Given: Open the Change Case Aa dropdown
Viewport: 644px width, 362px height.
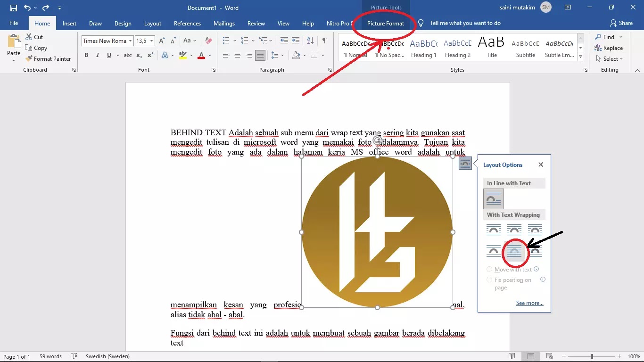Looking at the screenshot, I should [x=190, y=41].
